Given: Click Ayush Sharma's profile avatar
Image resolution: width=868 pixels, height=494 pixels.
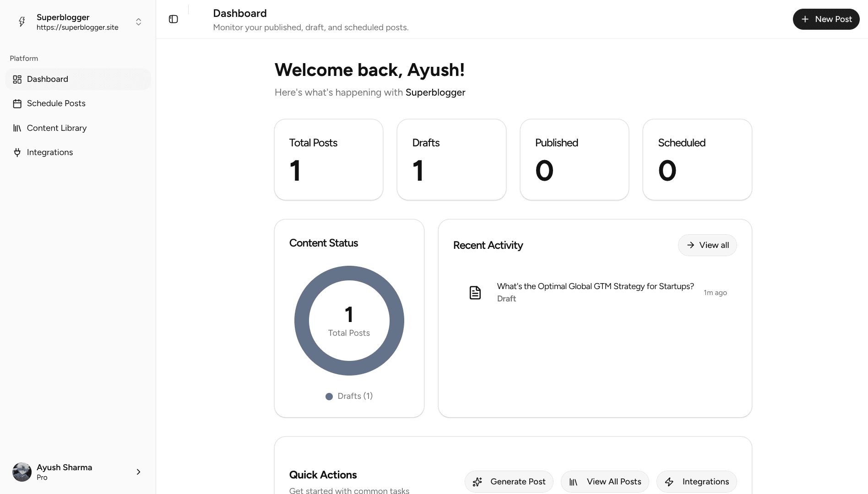Looking at the screenshot, I should tap(22, 472).
